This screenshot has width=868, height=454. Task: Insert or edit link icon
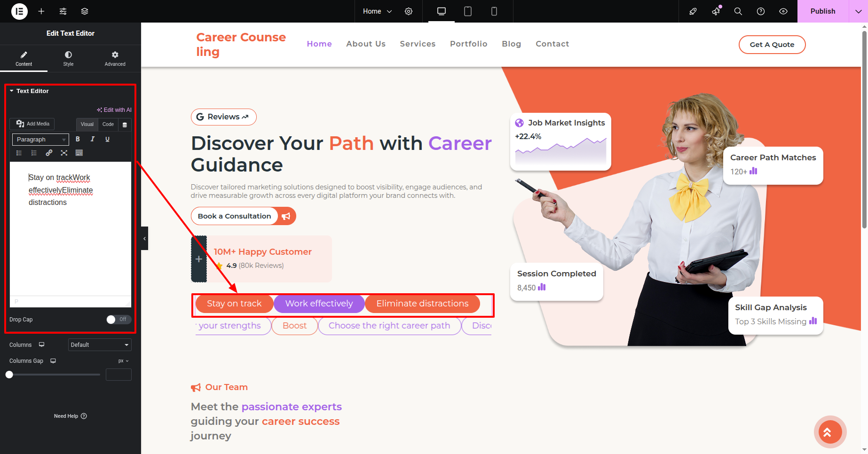tap(49, 153)
